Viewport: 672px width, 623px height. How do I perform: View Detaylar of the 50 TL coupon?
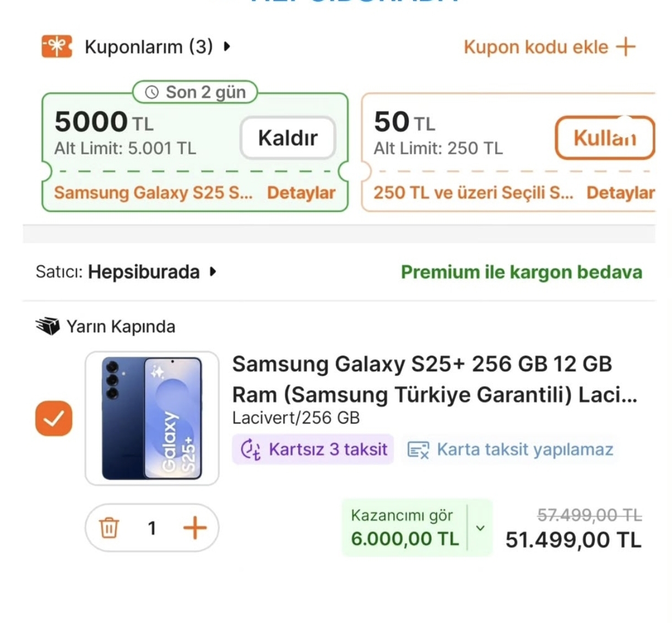click(x=620, y=193)
